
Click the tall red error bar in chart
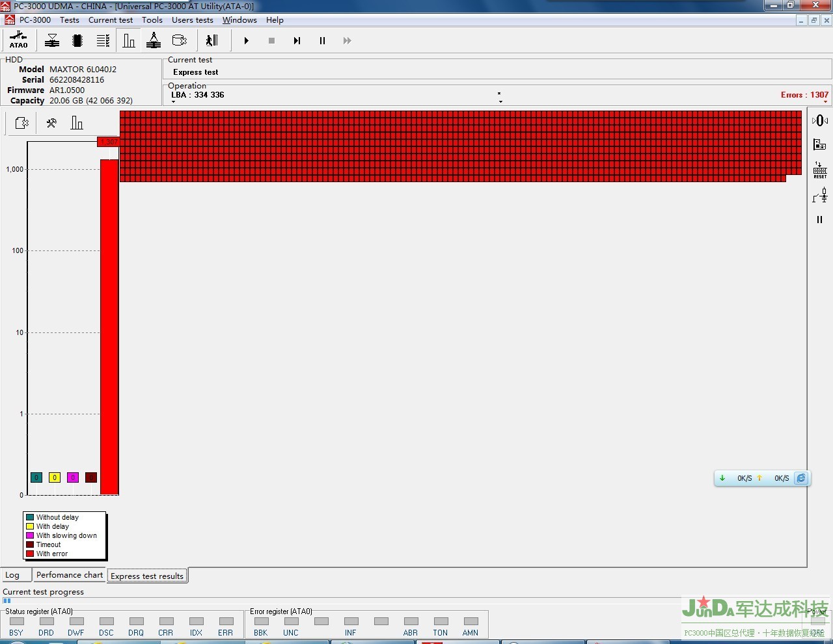109,327
